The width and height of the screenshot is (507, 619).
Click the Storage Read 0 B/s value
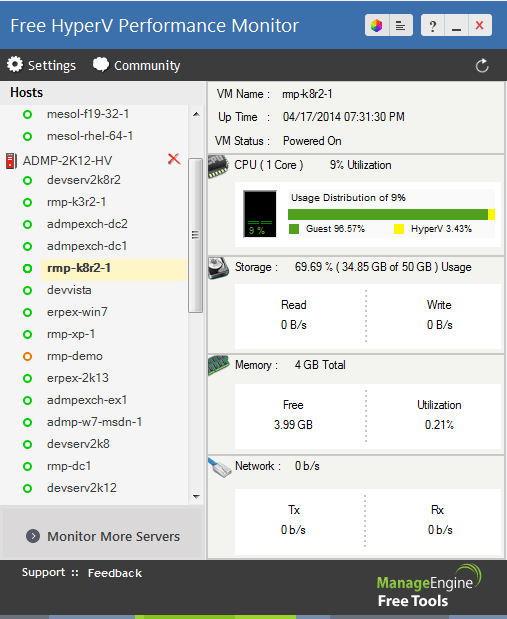[293, 325]
